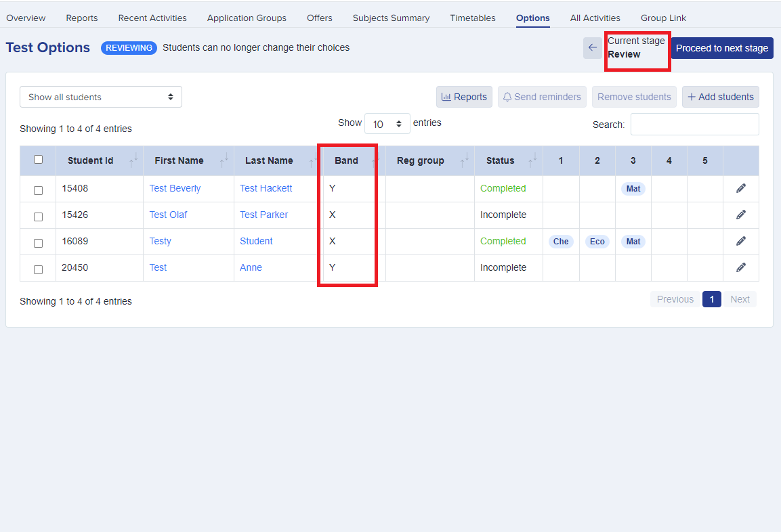Tick the select-all checkbox in table header
Viewport: 781px width, 532px height.
click(x=38, y=160)
